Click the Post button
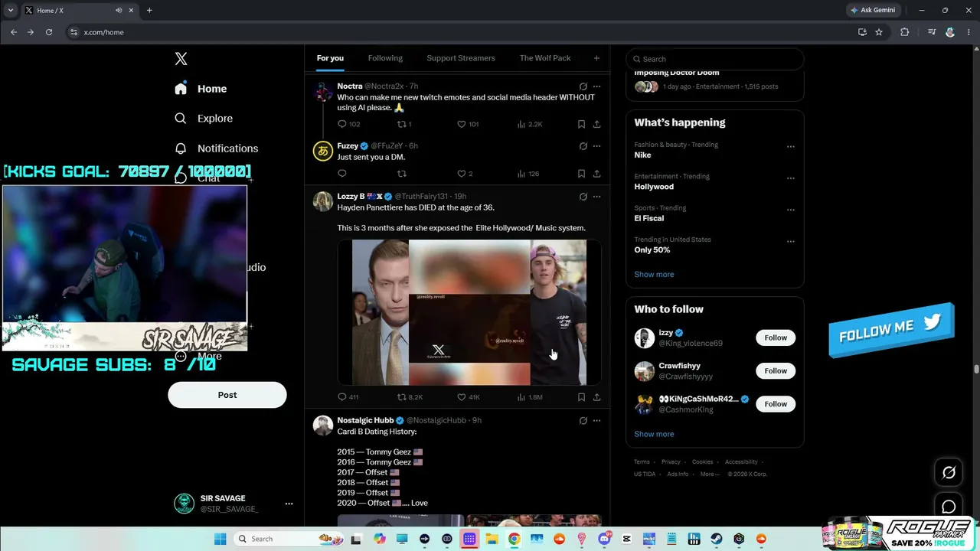980x551 pixels. (x=227, y=395)
